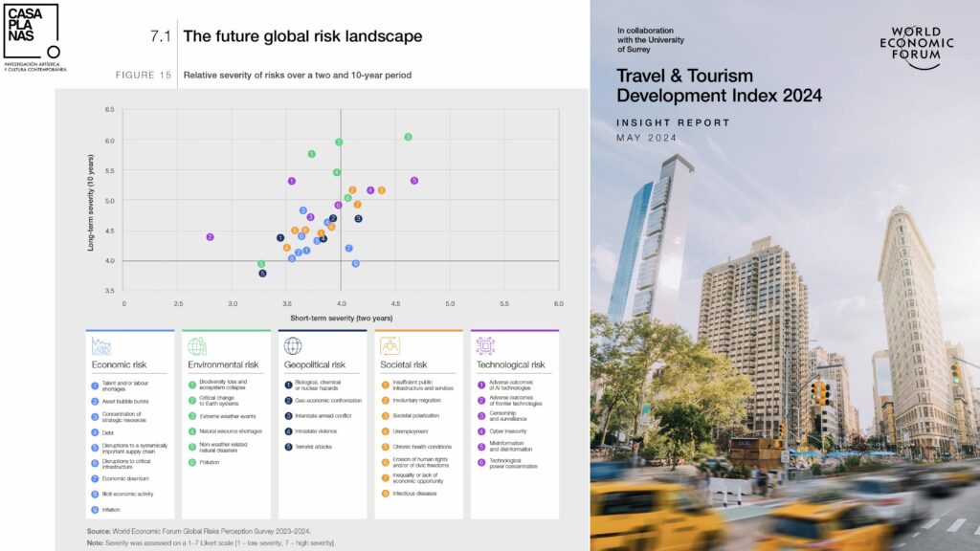Click the Economic risk heading
Screen dimensions: 980x551
click(x=119, y=364)
